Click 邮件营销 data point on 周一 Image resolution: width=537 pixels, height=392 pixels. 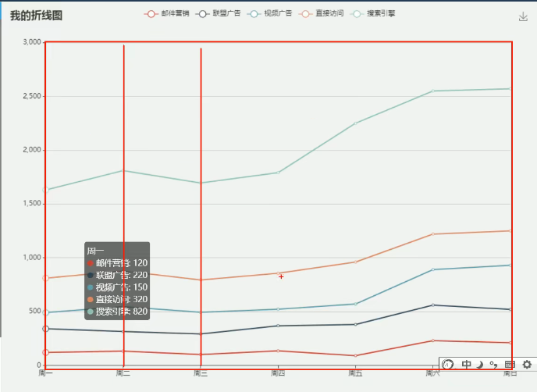(45, 352)
